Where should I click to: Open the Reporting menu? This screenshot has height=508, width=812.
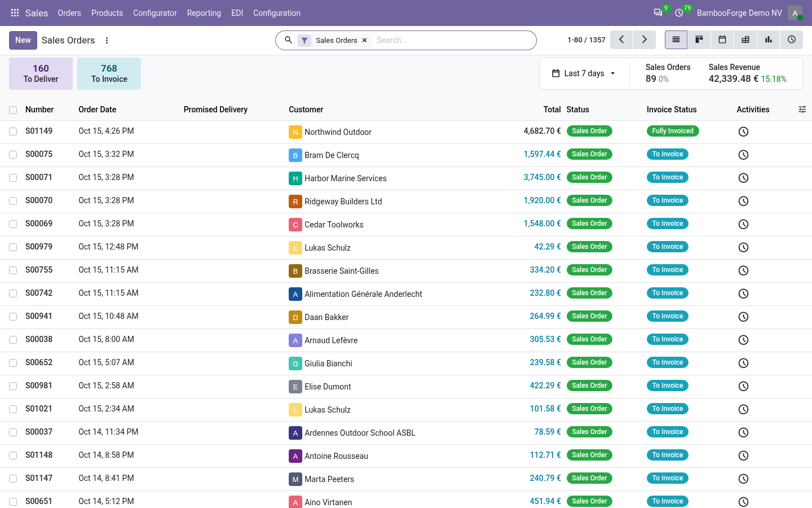pos(204,13)
